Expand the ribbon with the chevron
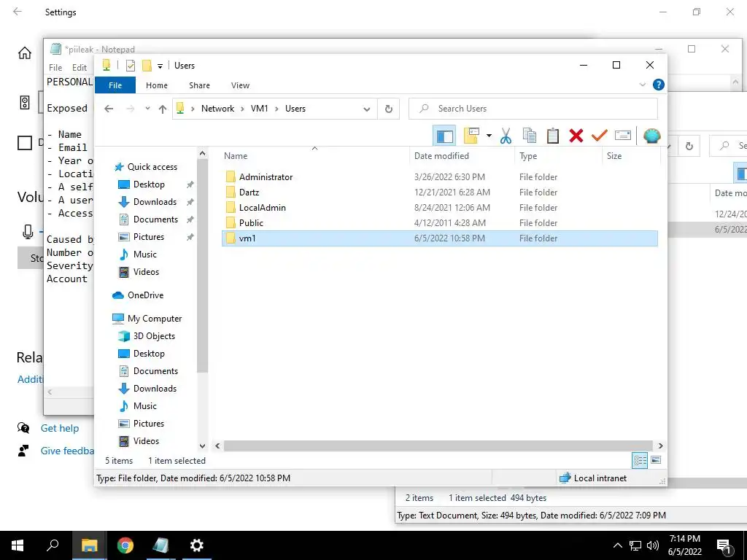This screenshot has width=747, height=560. coord(642,85)
